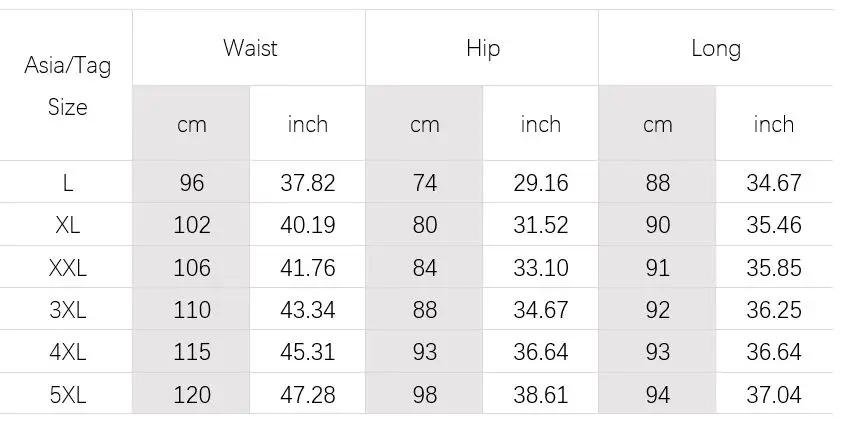Click long cm value 92
The image size is (842, 424).
tap(658, 310)
